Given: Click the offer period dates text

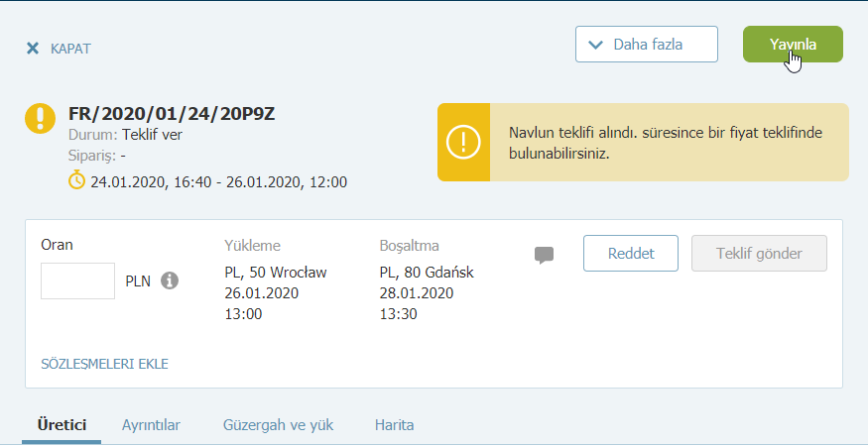Looking at the screenshot, I should (218, 182).
